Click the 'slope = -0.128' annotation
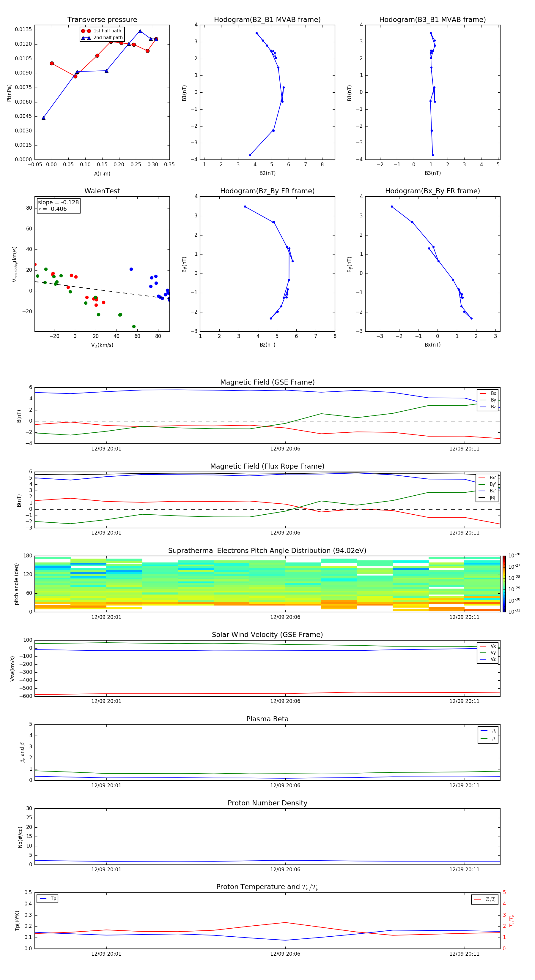The image size is (535, 980). pos(58,203)
